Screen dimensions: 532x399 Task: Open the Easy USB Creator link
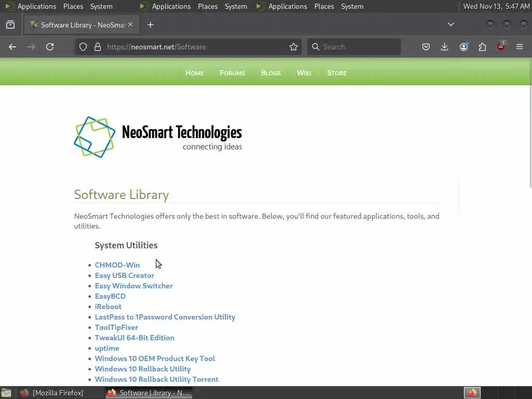tap(125, 275)
